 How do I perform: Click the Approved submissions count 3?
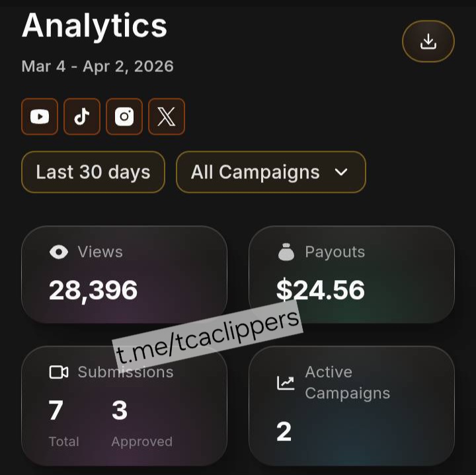(x=120, y=411)
